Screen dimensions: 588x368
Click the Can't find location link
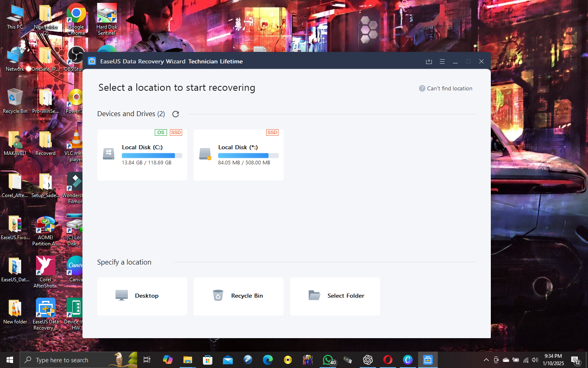coord(450,88)
